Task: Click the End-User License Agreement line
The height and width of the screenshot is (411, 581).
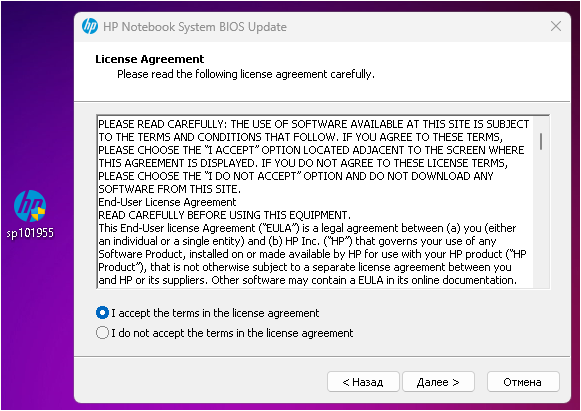Action: point(167,202)
